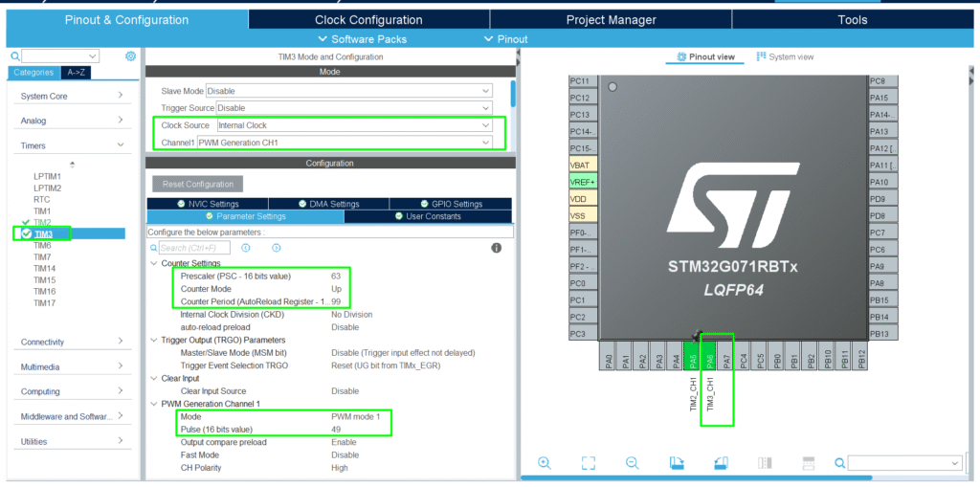This screenshot has width=980, height=487.
Task: Click the next search result arrow icon
Action: (276, 248)
